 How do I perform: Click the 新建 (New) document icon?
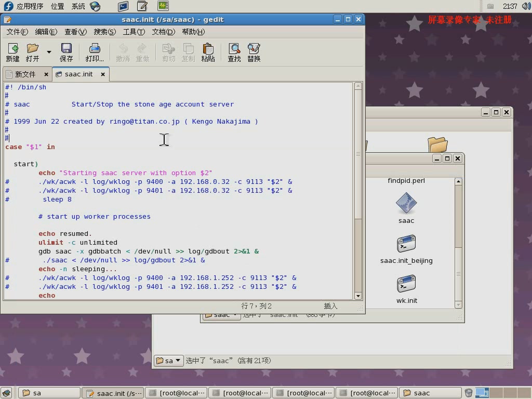pyautogui.click(x=13, y=52)
